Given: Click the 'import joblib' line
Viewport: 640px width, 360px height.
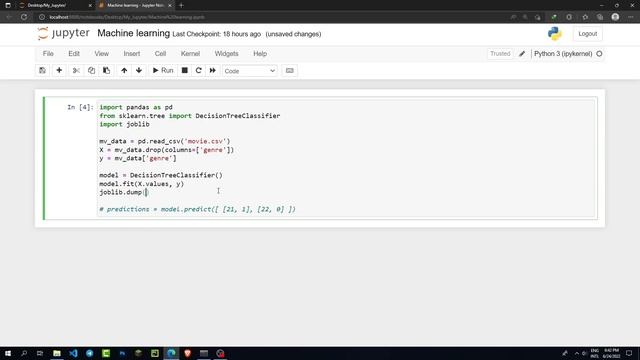Looking at the screenshot, I should click(124, 124).
